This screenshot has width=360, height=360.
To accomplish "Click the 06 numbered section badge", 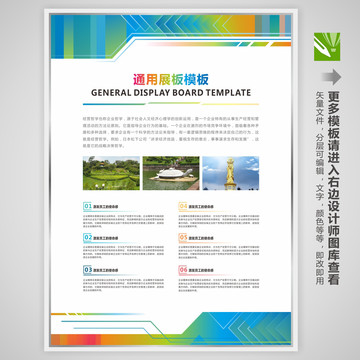I will click(x=183, y=269).
